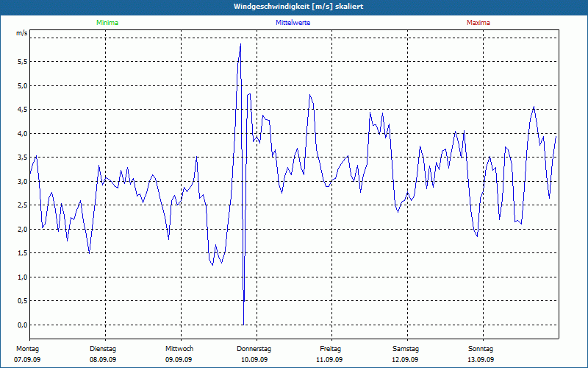The width and height of the screenshot is (588, 368).
Task: Click the Samstag day label
Action: (406, 349)
